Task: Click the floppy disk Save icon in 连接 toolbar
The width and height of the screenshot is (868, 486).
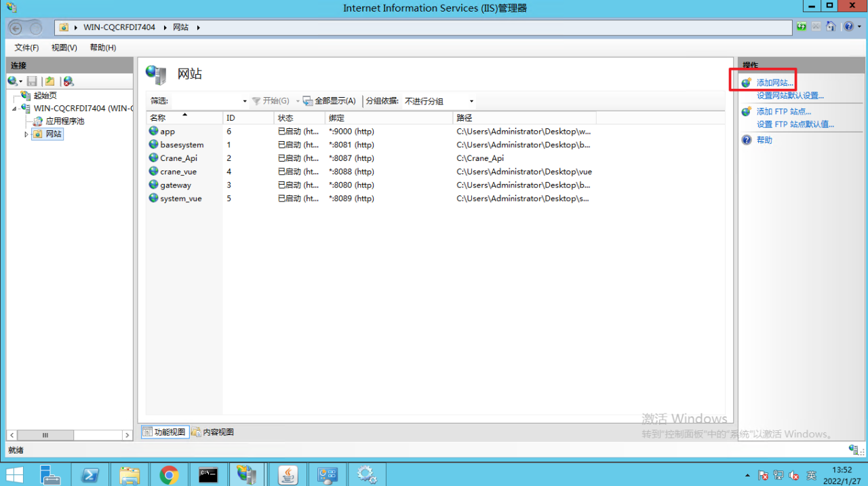Action: pos(32,81)
